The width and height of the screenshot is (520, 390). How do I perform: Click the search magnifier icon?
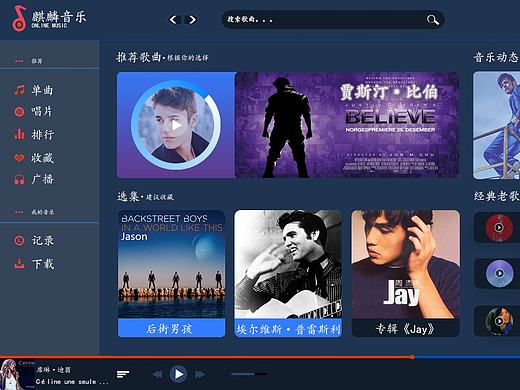[432, 20]
